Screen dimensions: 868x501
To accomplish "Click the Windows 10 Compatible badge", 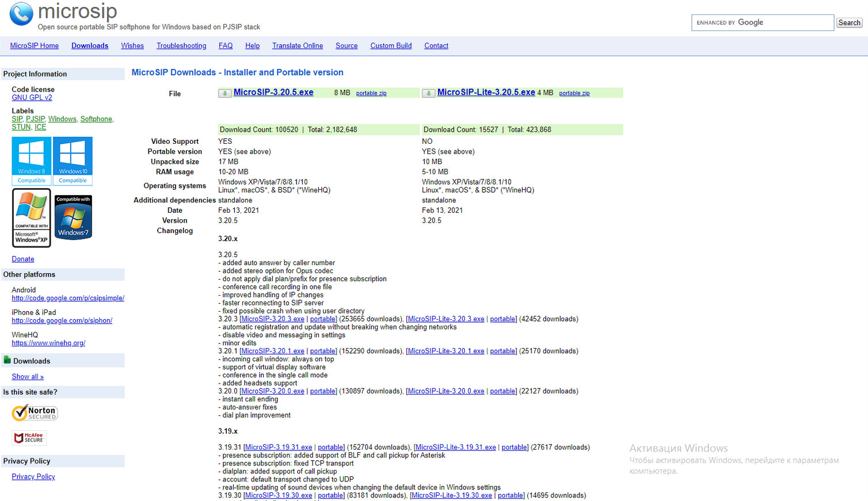I will click(x=73, y=161).
